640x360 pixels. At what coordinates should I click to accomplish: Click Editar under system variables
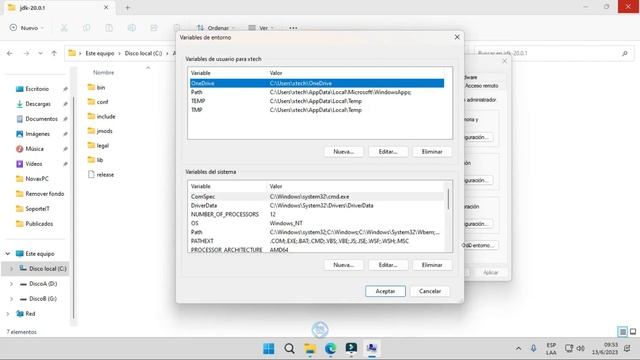388,265
